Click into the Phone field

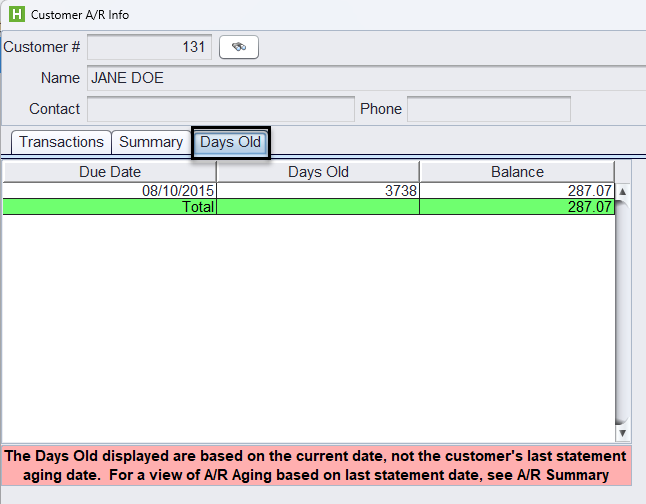click(488, 109)
